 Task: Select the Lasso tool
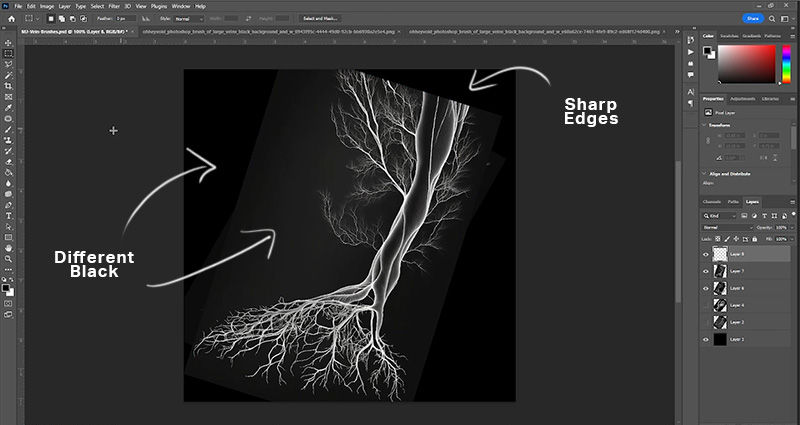coord(8,64)
